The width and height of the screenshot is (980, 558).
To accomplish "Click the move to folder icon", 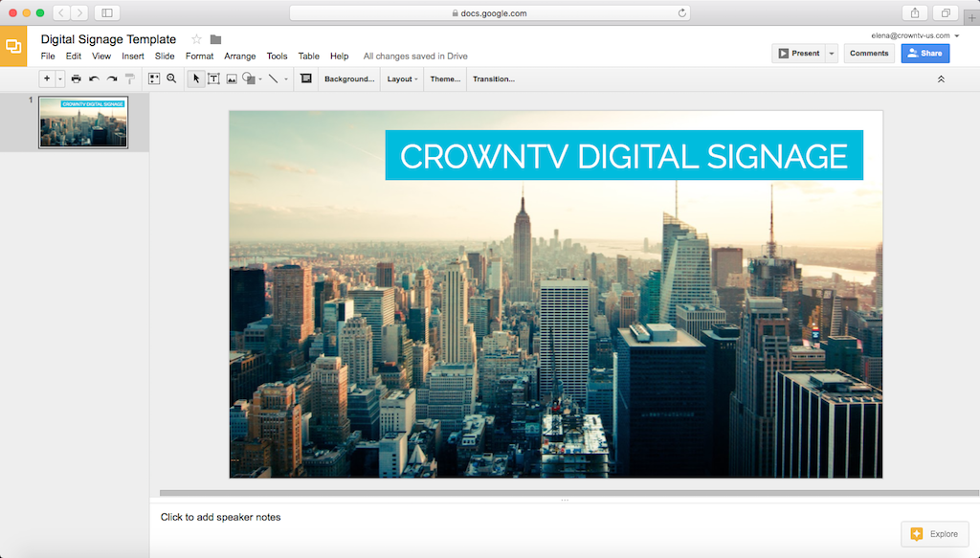I will point(215,39).
